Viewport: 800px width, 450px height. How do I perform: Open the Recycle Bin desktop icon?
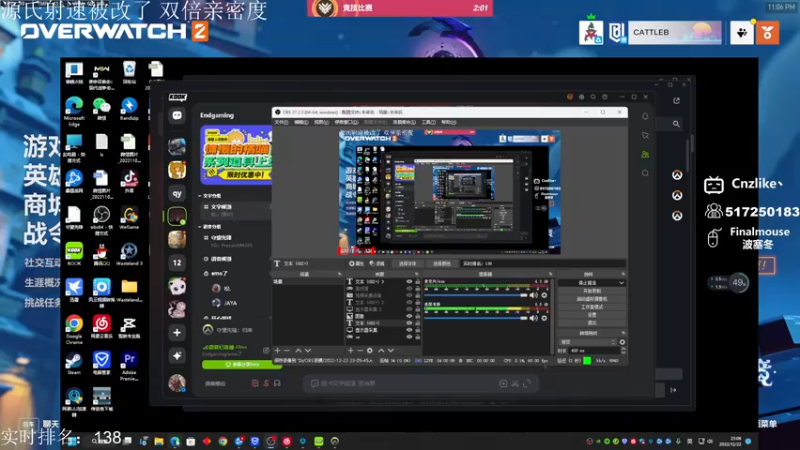(129, 71)
